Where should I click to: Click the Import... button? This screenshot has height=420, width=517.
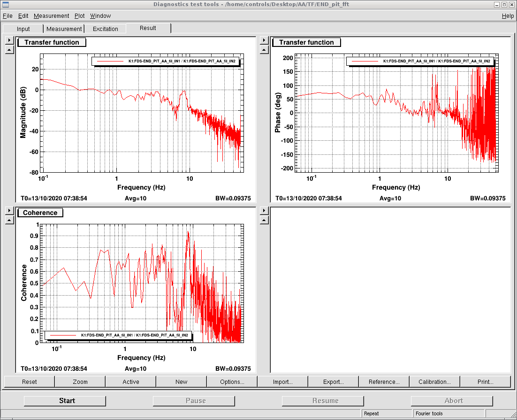pyautogui.click(x=282, y=382)
